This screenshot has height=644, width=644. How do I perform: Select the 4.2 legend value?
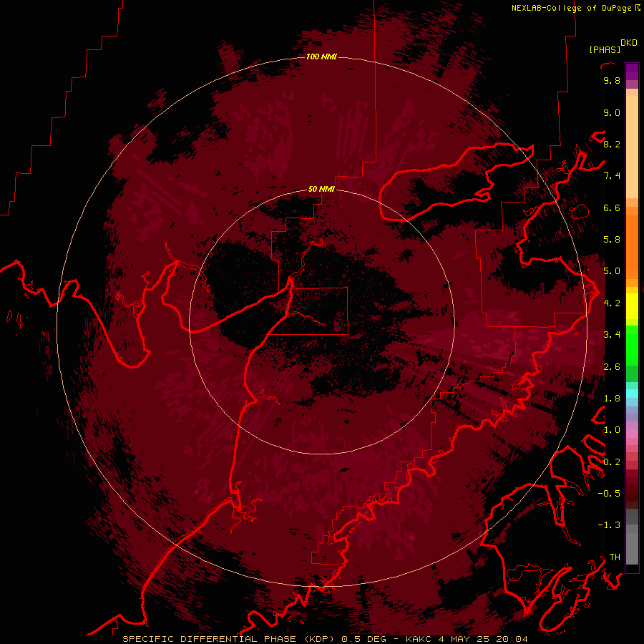612,303
